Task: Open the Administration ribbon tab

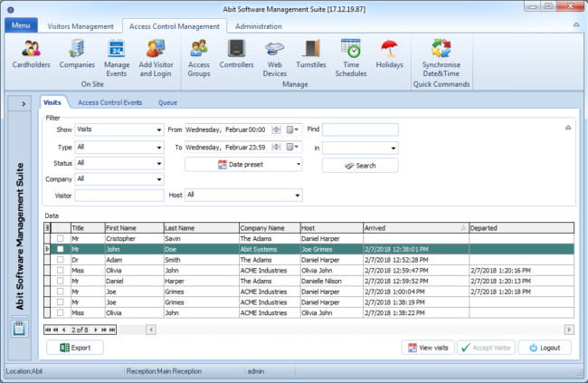Action: tap(259, 26)
